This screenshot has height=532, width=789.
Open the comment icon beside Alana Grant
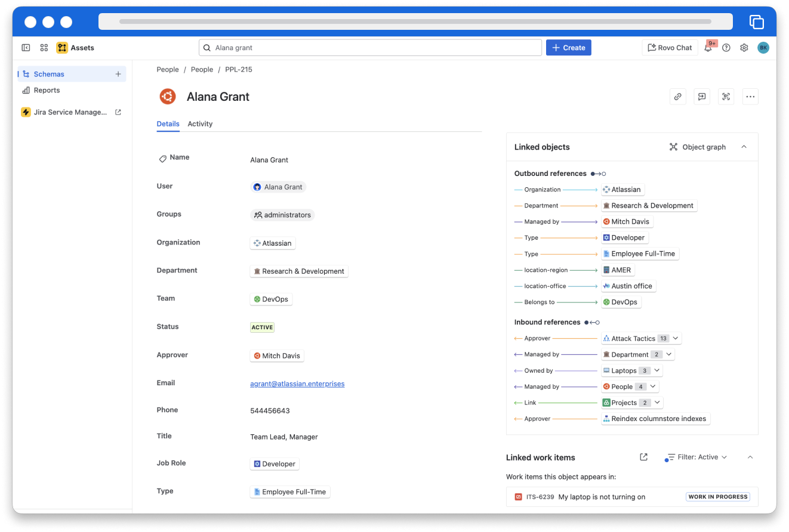[702, 97]
